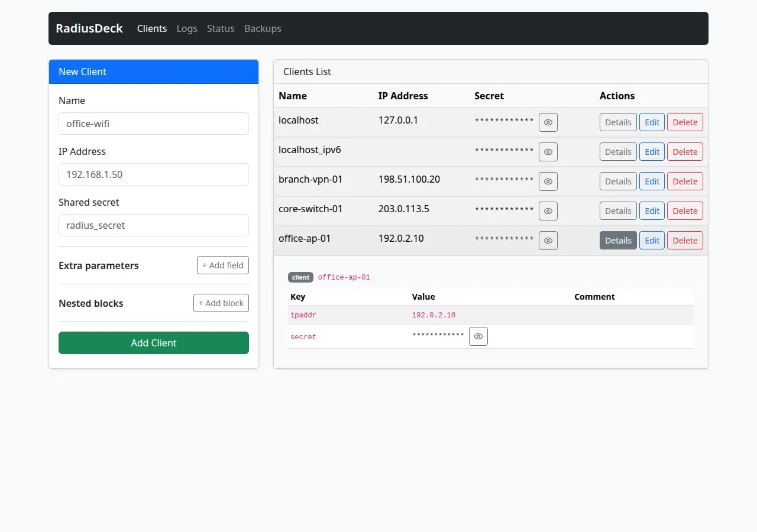This screenshot has width=757, height=532.
Task: Open the Status page
Action: [x=221, y=28]
